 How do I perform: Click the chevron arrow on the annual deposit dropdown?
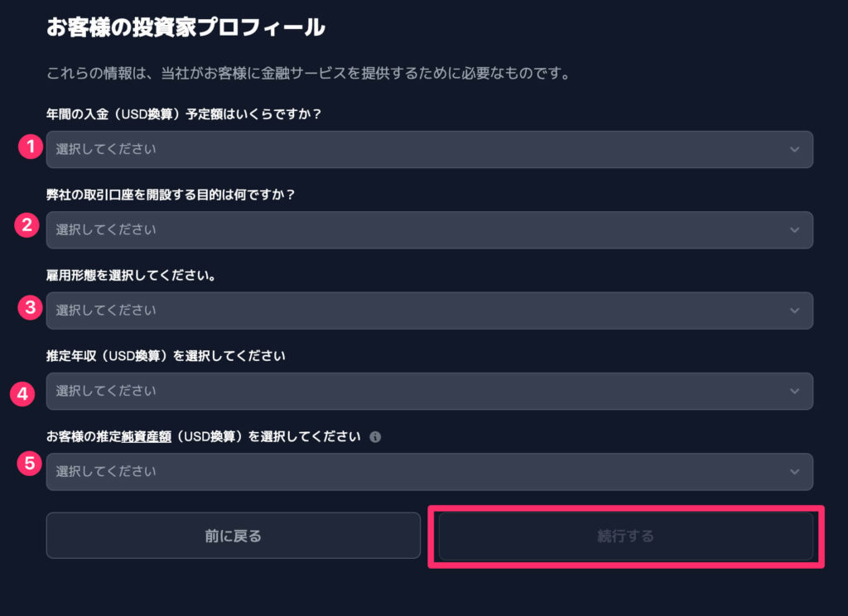coord(794,149)
